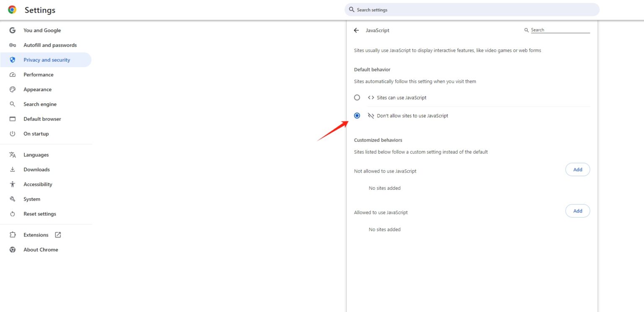
Task: Open the About Chrome page
Action: (x=41, y=250)
